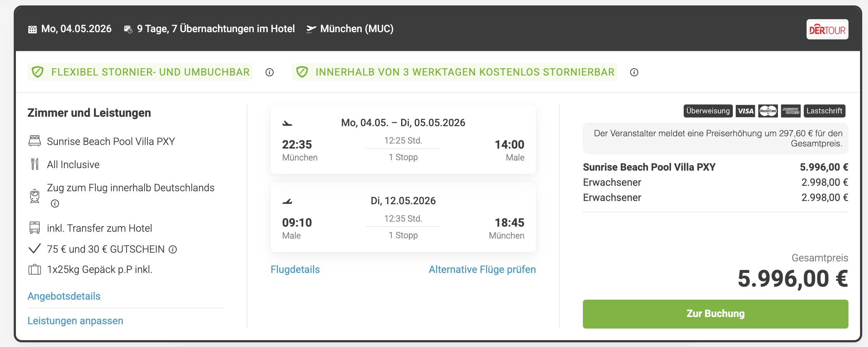This screenshot has height=347, width=868.
Task: View the Flugdetails link
Action: [x=295, y=270]
